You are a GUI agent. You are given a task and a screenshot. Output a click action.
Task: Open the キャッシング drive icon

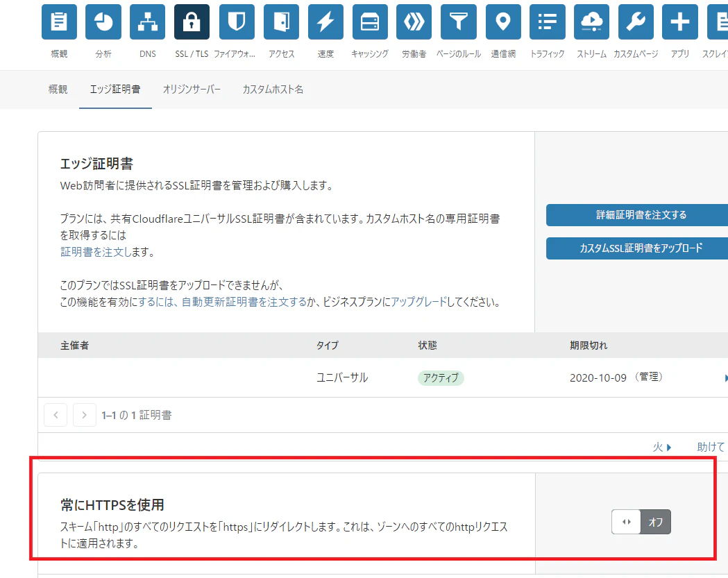click(370, 22)
